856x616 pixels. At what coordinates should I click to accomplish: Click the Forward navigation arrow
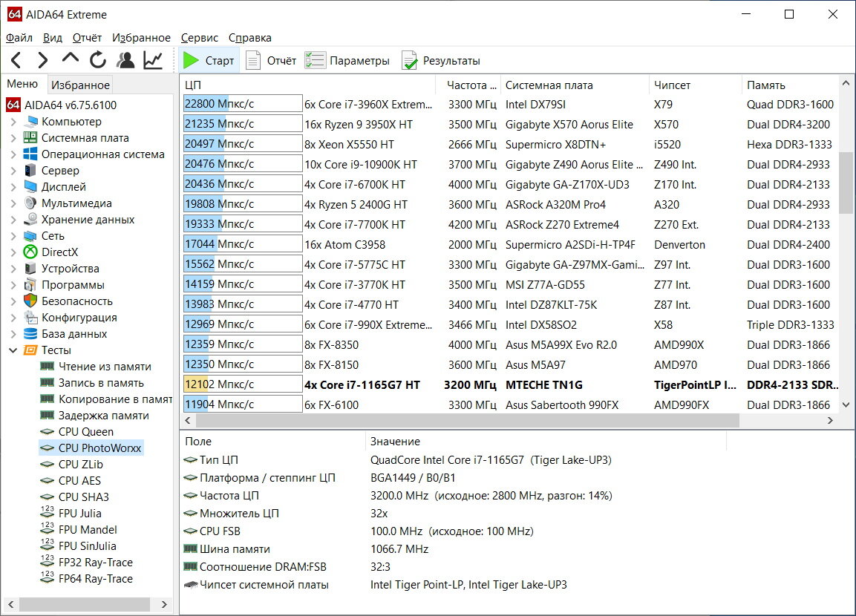coord(42,60)
